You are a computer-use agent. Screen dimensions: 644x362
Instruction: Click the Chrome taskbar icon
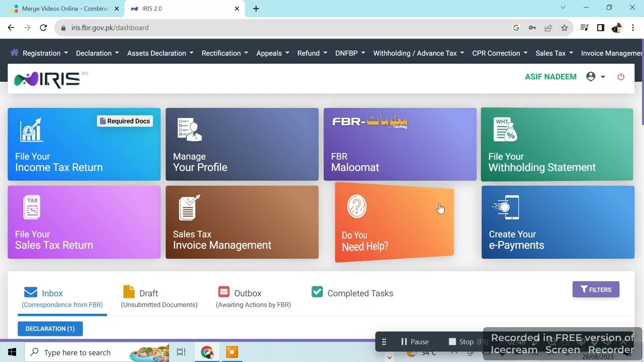pos(207,352)
